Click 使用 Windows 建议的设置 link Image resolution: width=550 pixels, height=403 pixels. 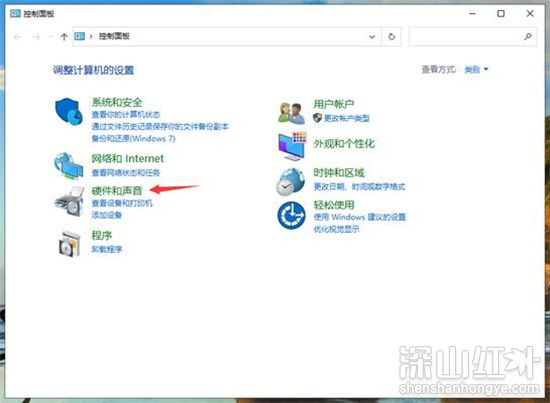click(360, 217)
